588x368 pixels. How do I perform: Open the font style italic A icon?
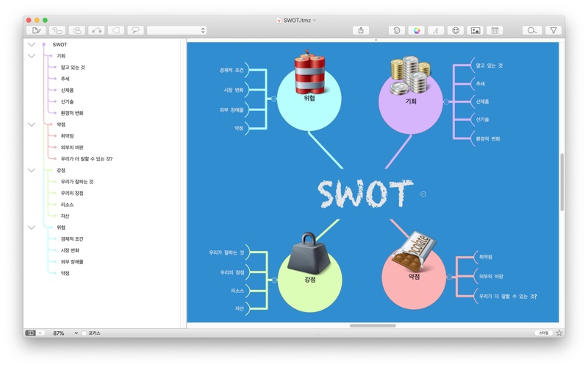436,30
